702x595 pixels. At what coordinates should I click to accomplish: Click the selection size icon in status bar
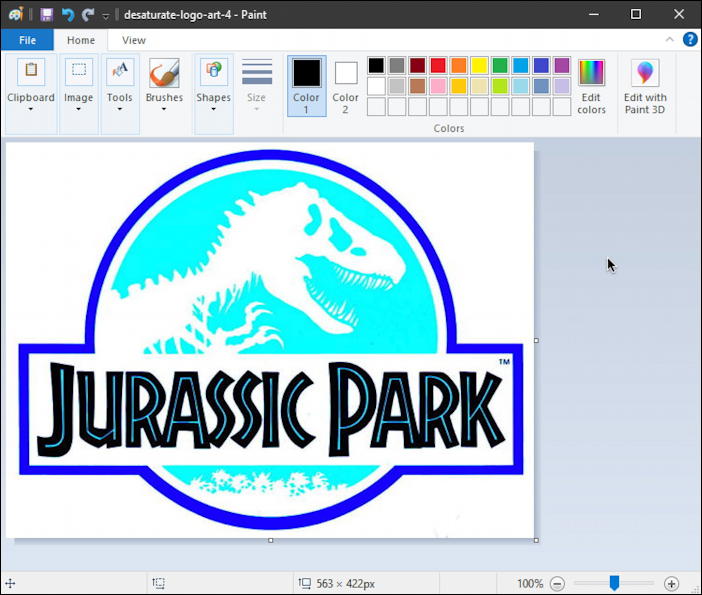click(x=158, y=583)
